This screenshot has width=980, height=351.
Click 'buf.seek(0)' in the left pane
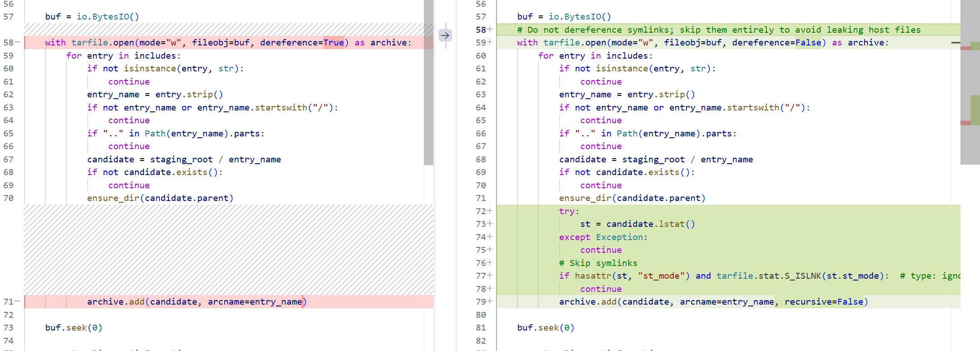point(74,328)
